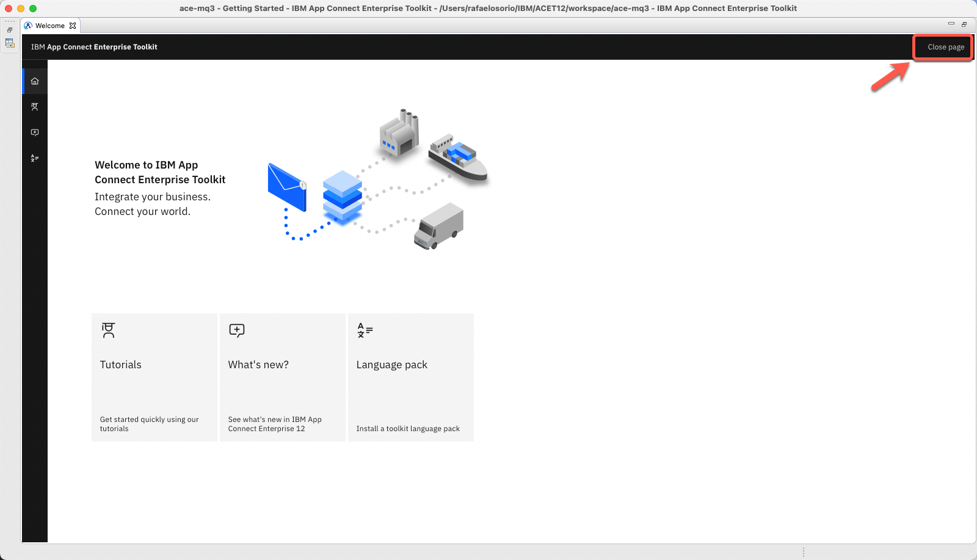This screenshot has height=560, width=977.
Task: Close the Welcome tab with its X
Action: click(x=73, y=26)
